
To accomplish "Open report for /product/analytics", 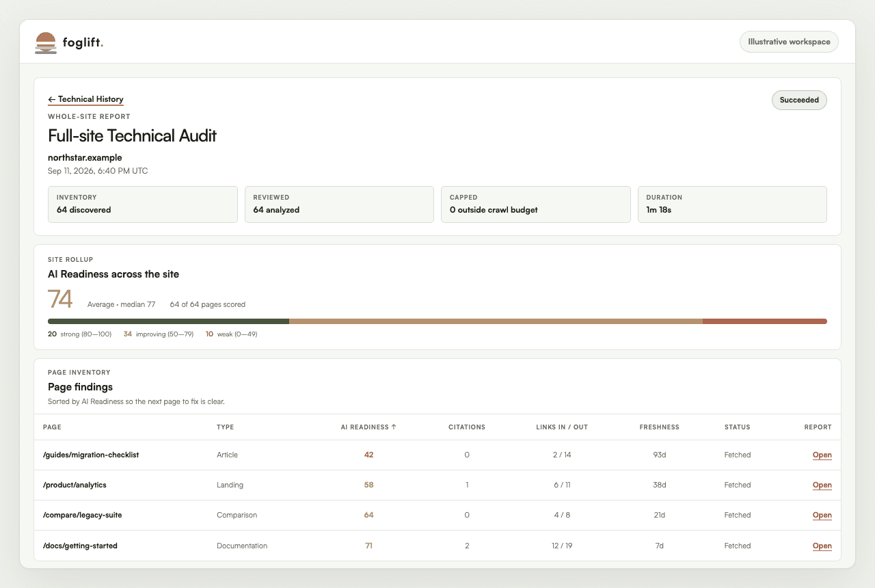I will pos(822,485).
